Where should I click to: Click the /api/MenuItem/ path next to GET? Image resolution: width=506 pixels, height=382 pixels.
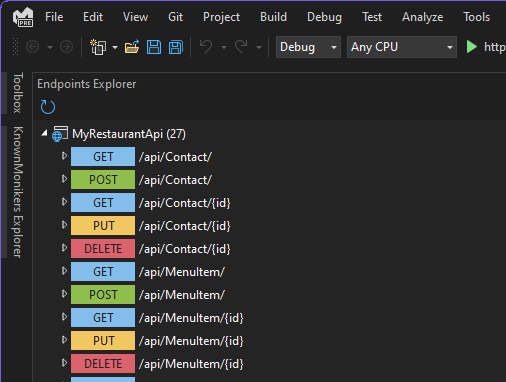[182, 272]
